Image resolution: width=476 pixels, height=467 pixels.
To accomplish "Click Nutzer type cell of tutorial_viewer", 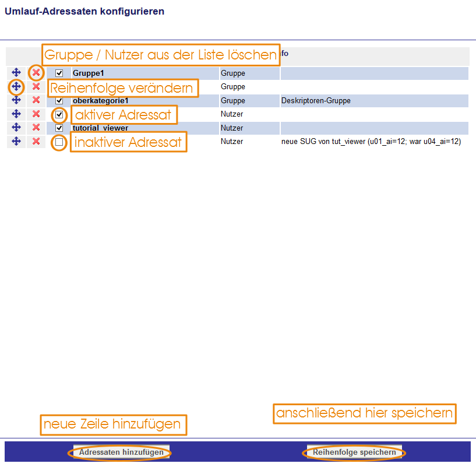I will [x=249, y=128].
